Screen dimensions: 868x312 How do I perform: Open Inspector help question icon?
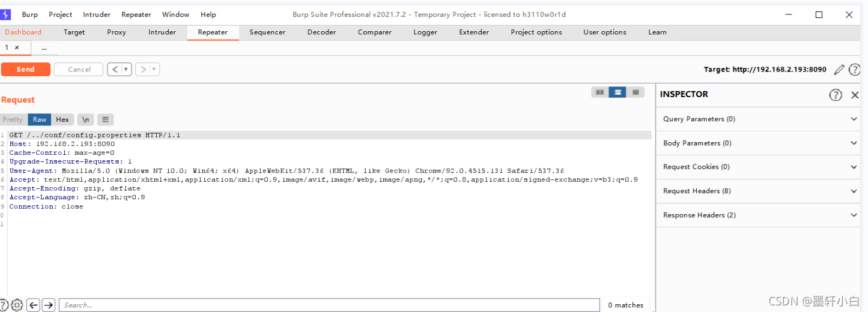click(836, 95)
